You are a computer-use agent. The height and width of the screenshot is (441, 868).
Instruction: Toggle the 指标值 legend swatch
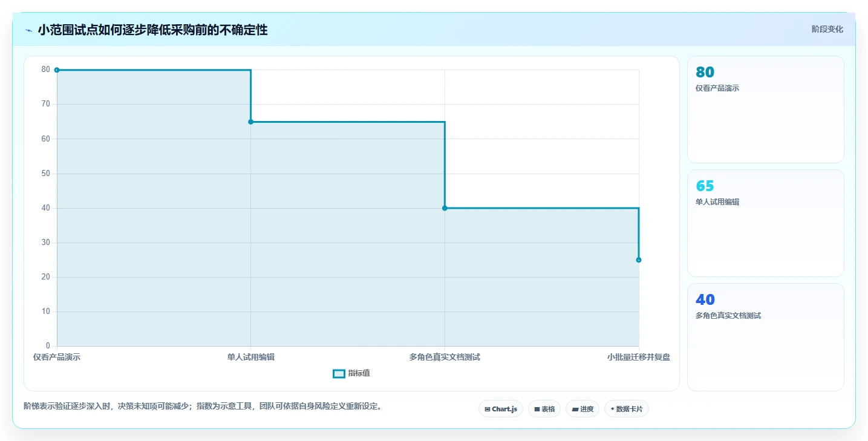pos(339,374)
